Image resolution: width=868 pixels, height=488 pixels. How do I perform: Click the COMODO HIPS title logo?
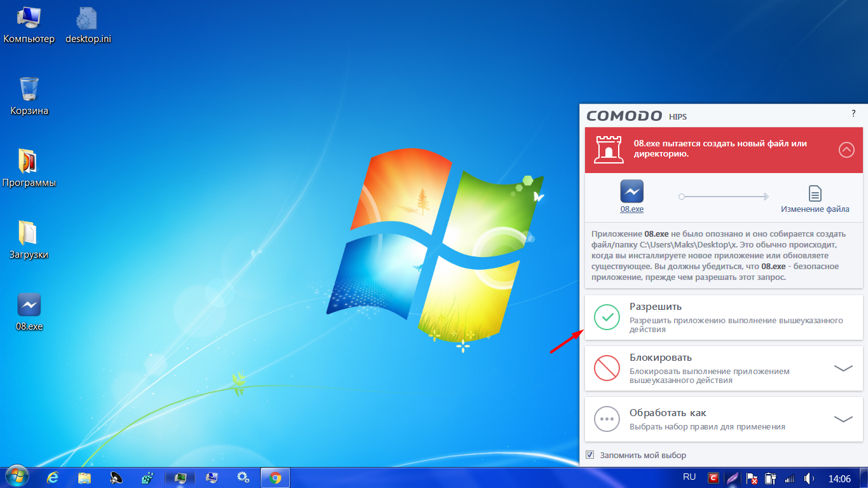pos(637,116)
